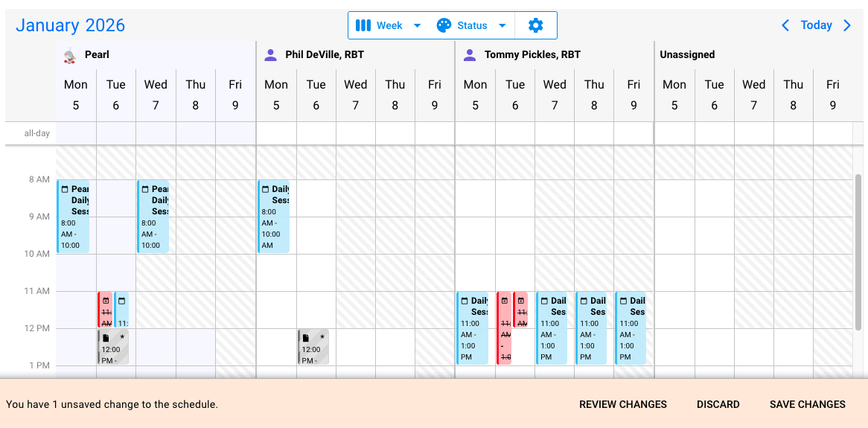Click the Status color palette icon
This screenshot has height=428, width=868.
[444, 25]
